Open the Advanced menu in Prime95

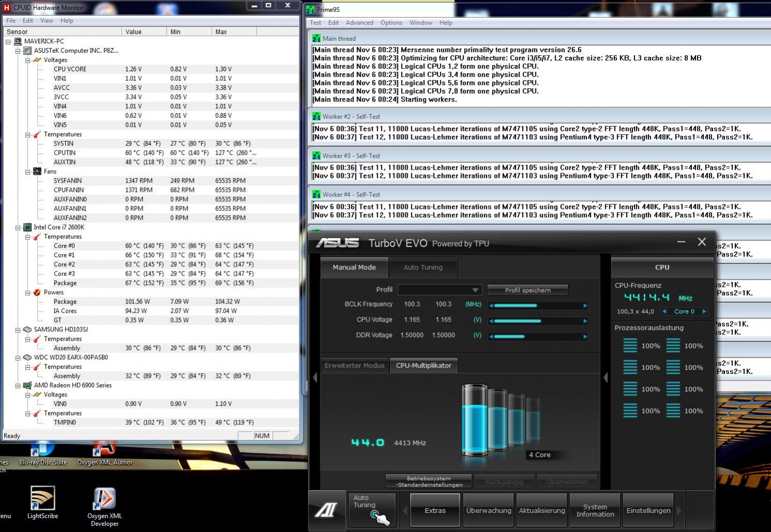pyautogui.click(x=359, y=23)
